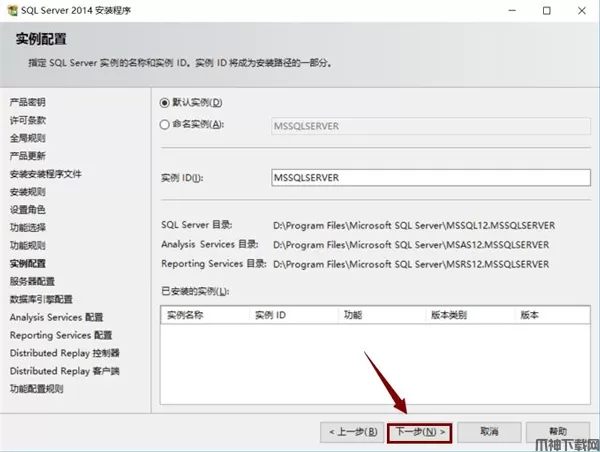Image resolution: width=600 pixels, height=452 pixels.
Task: Click the MSAS12.MSSQLSERVER directory path
Action: [411, 245]
